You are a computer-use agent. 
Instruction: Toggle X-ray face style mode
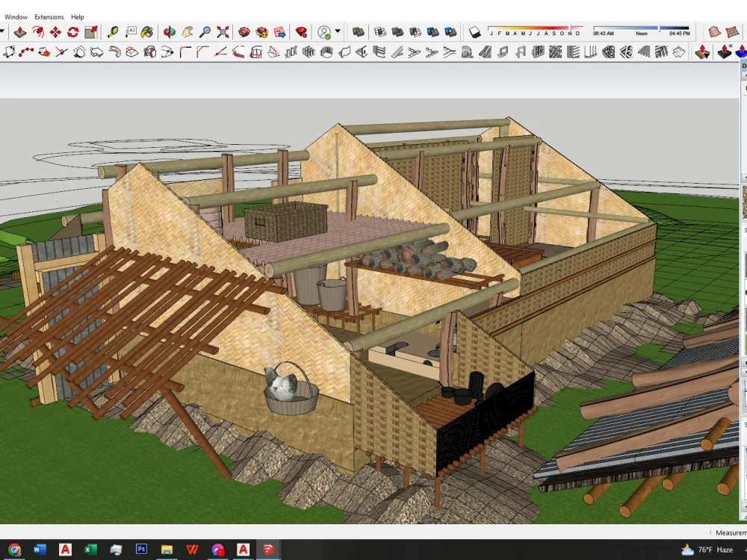point(358,32)
